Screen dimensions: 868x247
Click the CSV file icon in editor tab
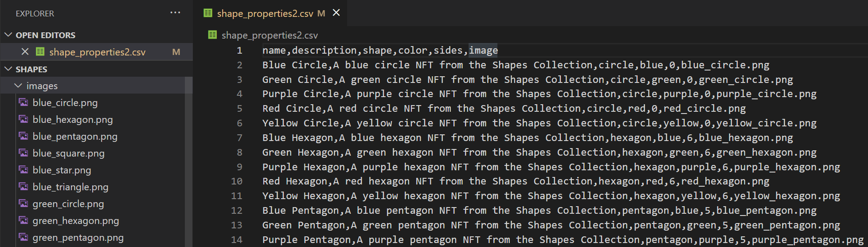click(x=208, y=13)
